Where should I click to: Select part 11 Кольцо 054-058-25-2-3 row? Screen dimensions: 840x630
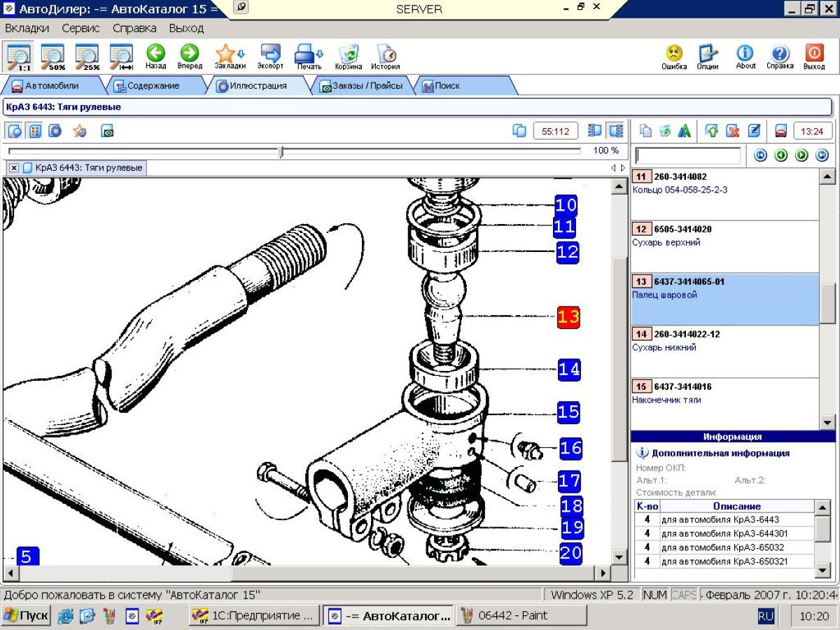(x=724, y=194)
